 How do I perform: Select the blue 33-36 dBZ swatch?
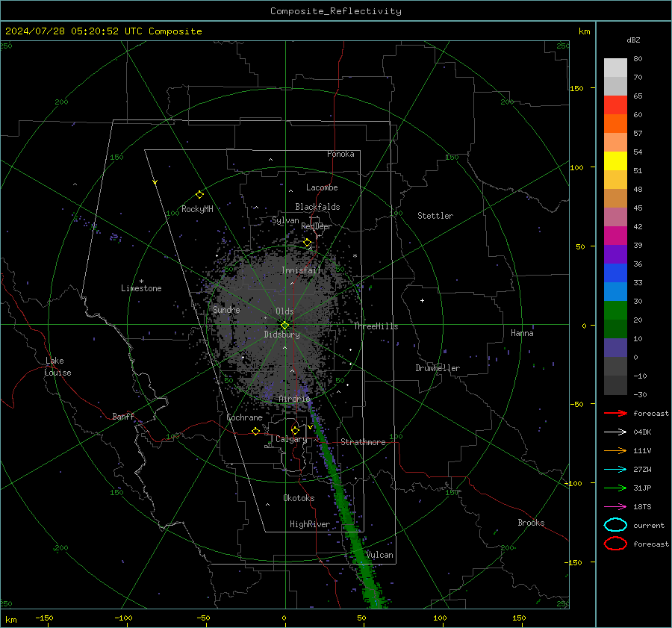click(x=615, y=273)
